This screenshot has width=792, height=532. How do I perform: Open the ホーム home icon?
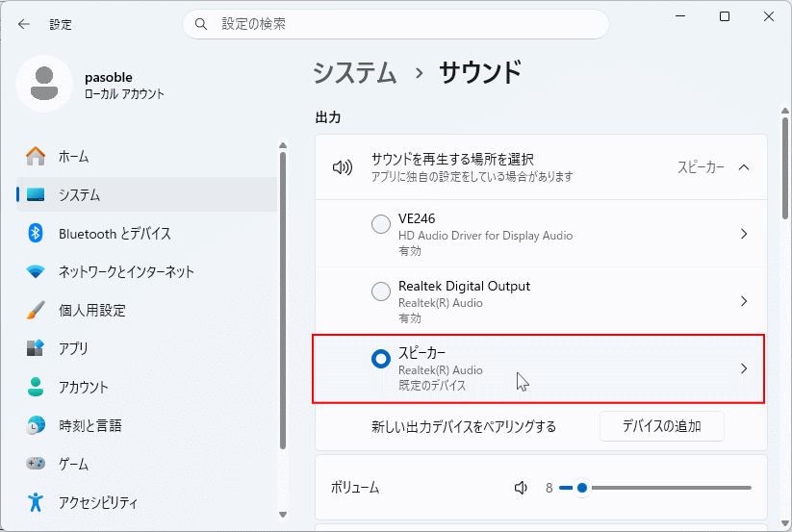36,157
